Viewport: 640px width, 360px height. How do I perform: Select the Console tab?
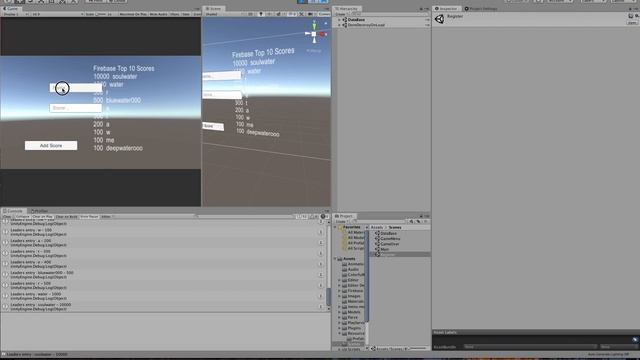(13, 211)
